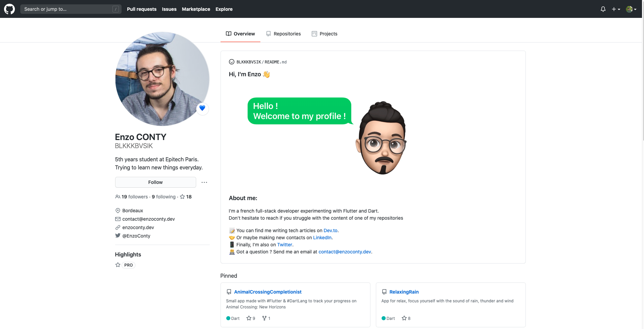Click the handshake emoji beside LinkedIn line
This screenshot has height=329, width=644.
232,238
